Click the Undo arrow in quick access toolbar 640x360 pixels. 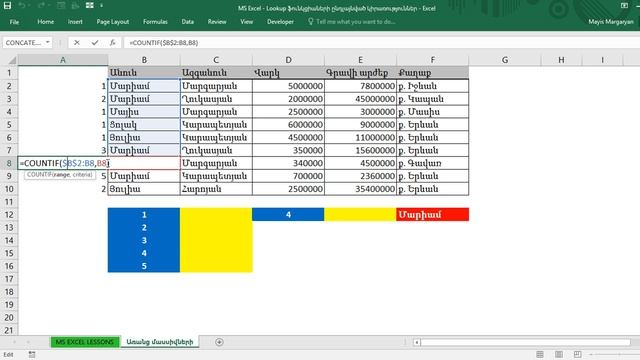22,6
